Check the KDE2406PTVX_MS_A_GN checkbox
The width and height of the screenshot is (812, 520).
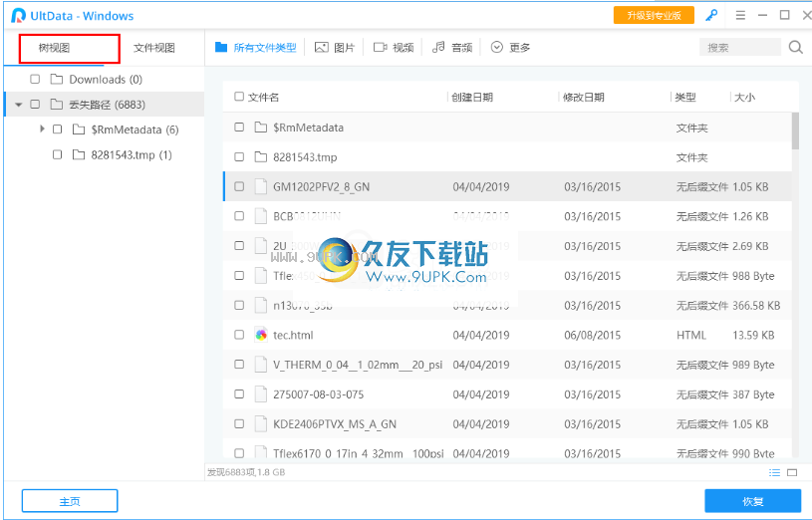coord(239,423)
